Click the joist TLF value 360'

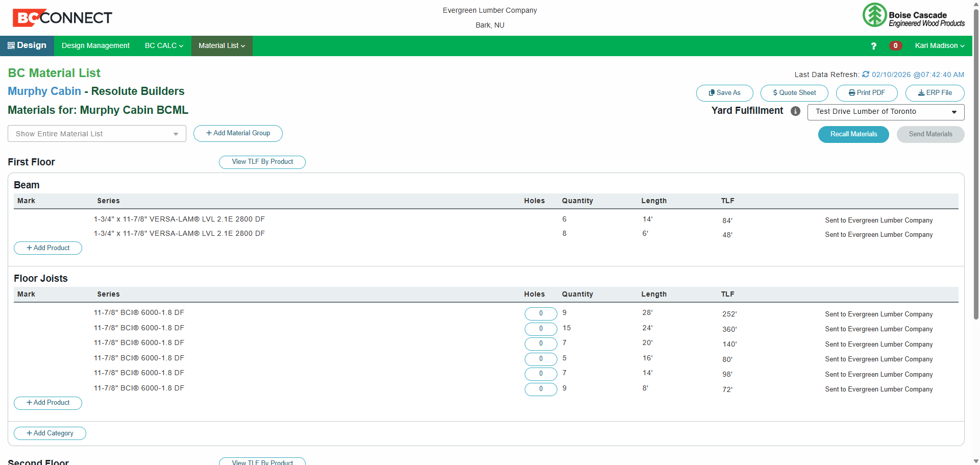pyautogui.click(x=729, y=329)
